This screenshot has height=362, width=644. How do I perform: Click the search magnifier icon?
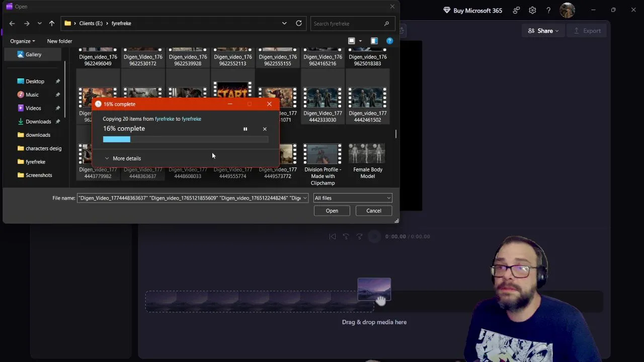pyautogui.click(x=386, y=24)
